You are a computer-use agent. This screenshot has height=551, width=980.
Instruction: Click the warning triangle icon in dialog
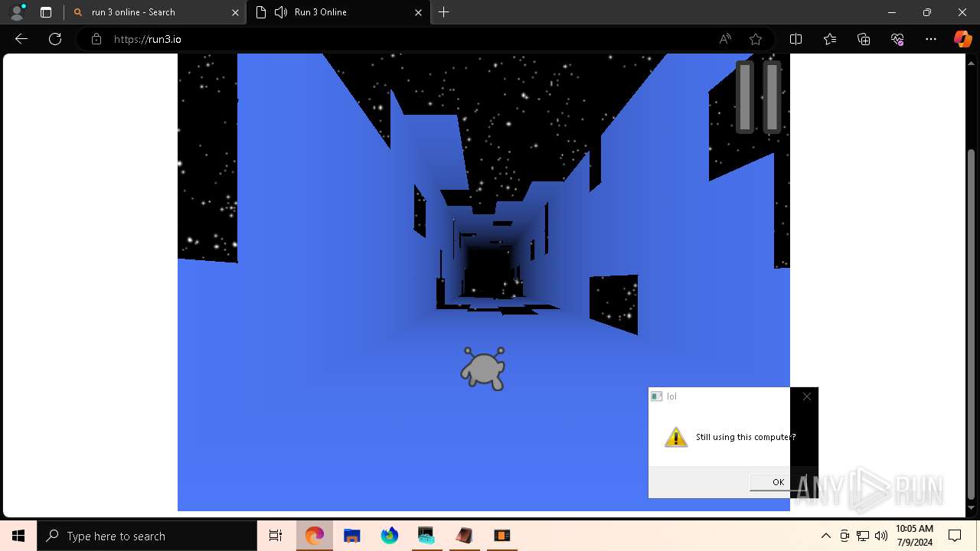pos(676,437)
